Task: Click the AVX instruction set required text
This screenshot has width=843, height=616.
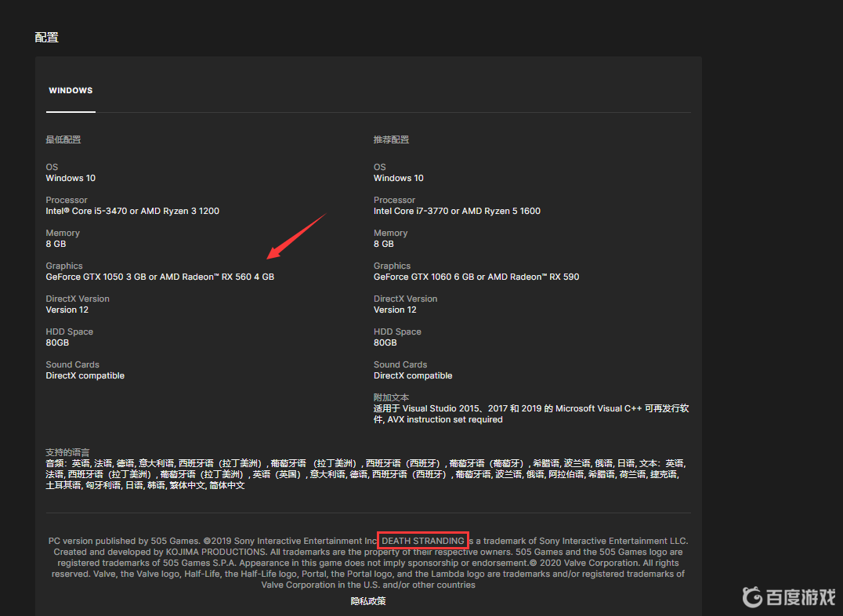Action: pos(445,419)
